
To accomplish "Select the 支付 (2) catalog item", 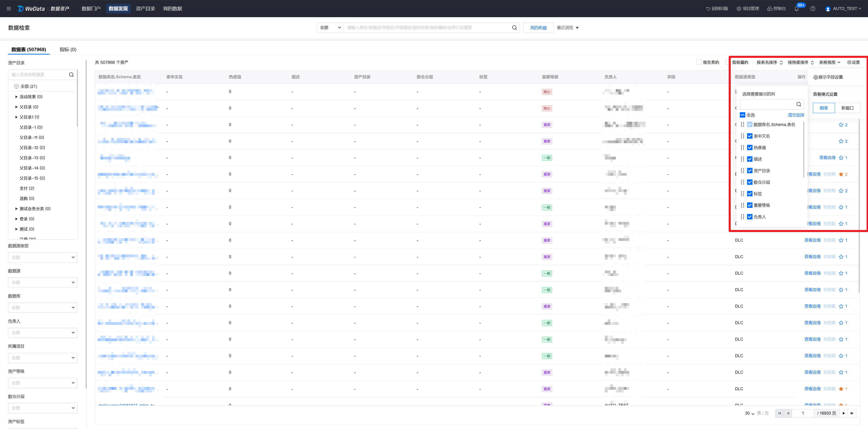I will pos(27,188).
